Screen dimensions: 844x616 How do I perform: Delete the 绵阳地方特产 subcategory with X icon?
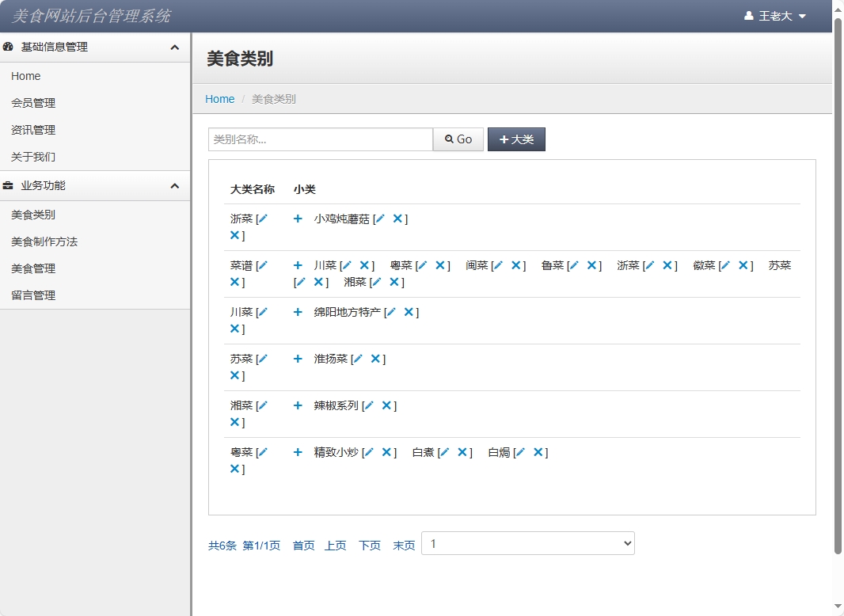click(x=409, y=312)
